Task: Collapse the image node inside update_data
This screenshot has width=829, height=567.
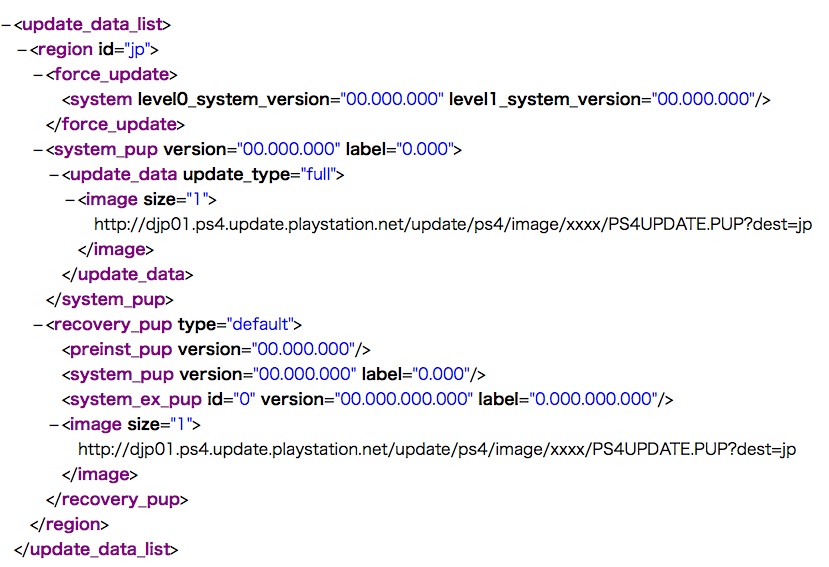Action: point(70,199)
